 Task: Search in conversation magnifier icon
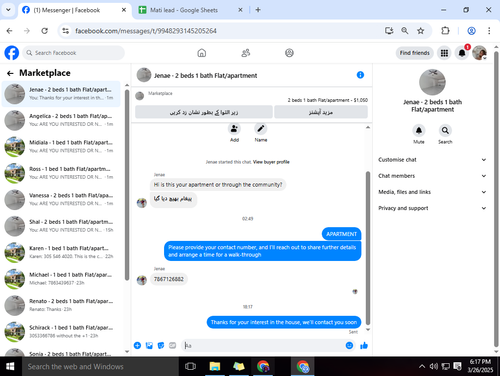coord(445,130)
